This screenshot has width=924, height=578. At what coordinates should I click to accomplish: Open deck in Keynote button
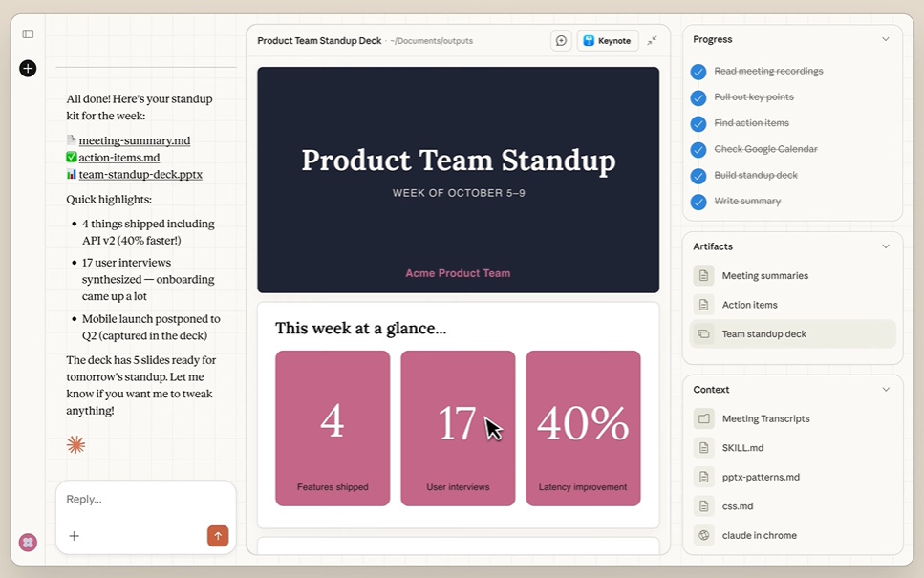pos(607,41)
